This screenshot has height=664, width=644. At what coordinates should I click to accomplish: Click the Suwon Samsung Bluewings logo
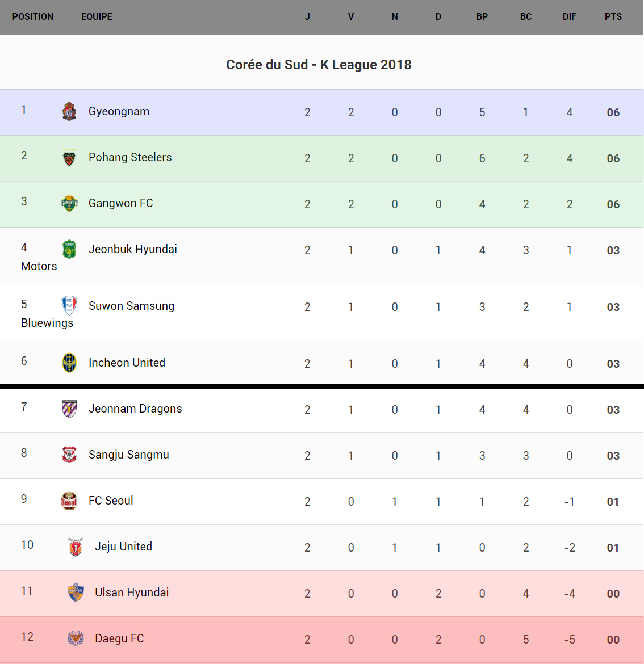click(x=69, y=306)
